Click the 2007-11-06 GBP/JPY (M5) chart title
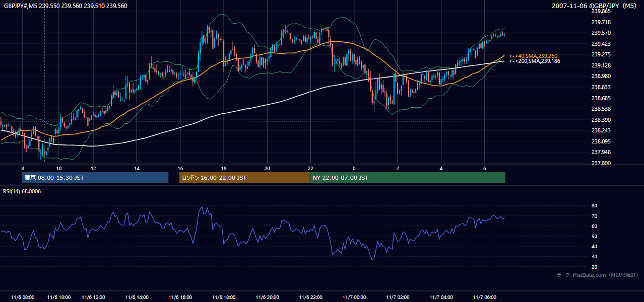644x302 pixels. pos(595,6)
